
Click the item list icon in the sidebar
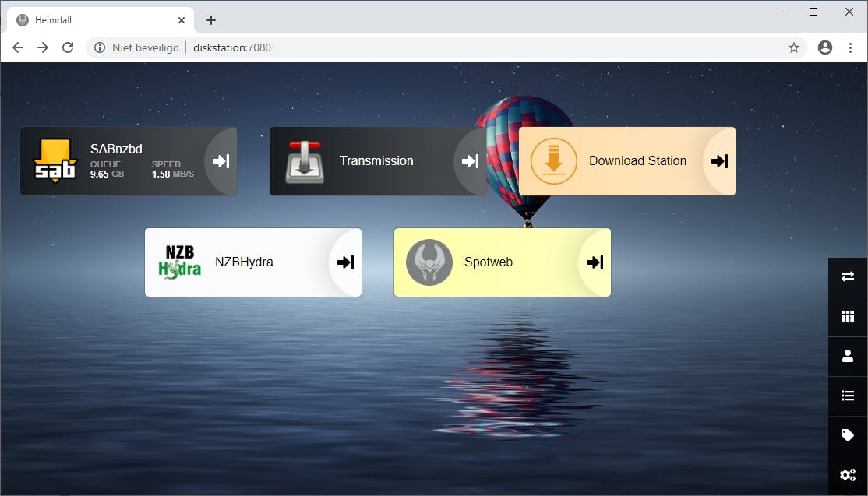point(847,396)
